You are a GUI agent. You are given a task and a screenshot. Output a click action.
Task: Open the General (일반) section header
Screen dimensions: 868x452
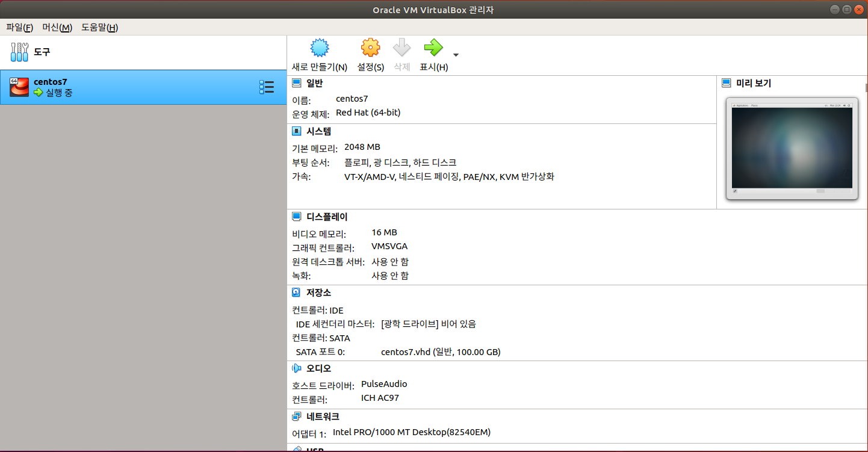[314, 83]
